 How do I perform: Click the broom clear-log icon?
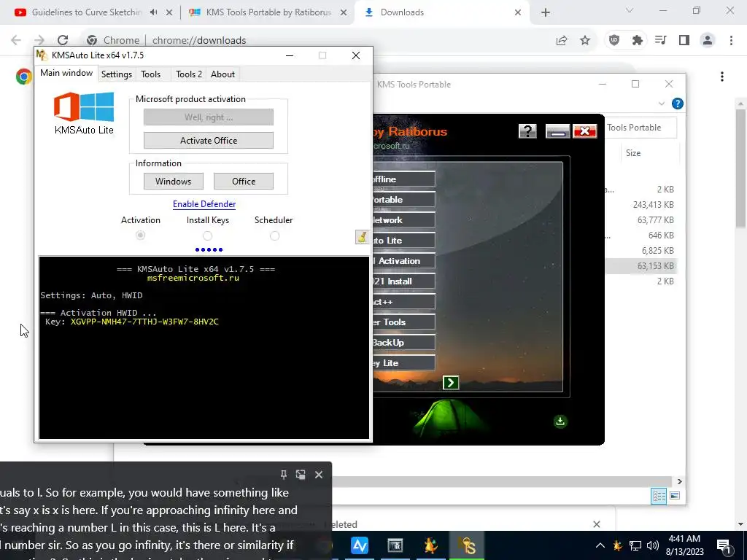pyautogui.click(x=362, y=237)
